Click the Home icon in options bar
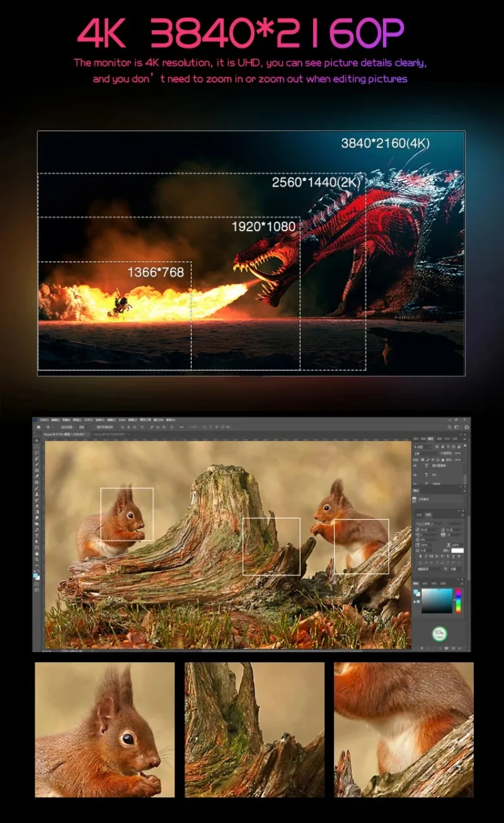The width and height of the screenshot is (504, 823). (38, 427)
